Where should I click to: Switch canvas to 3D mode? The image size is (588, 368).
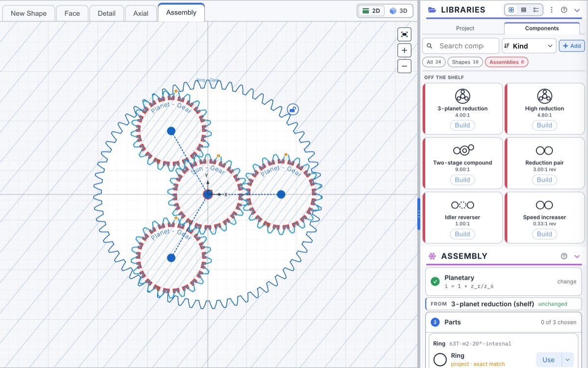pyautogui.click(x=398, y=11)
